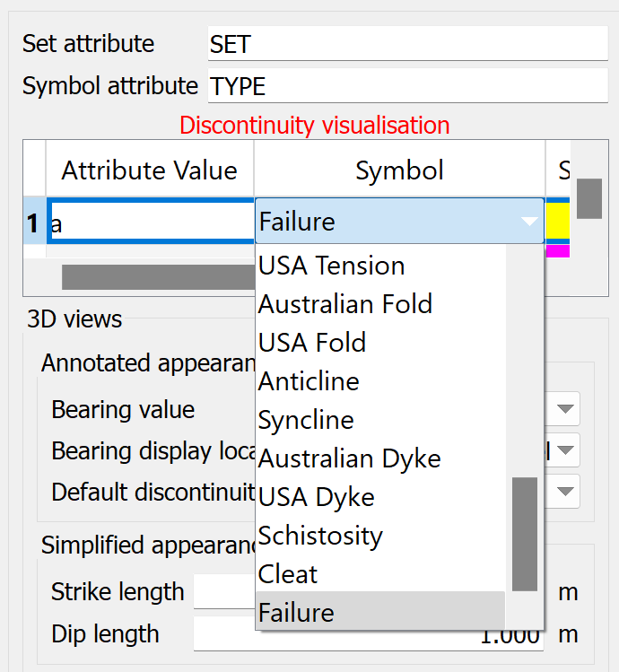
Task: Open Bearing value dropdown arrow
Action: coord(565,409)
